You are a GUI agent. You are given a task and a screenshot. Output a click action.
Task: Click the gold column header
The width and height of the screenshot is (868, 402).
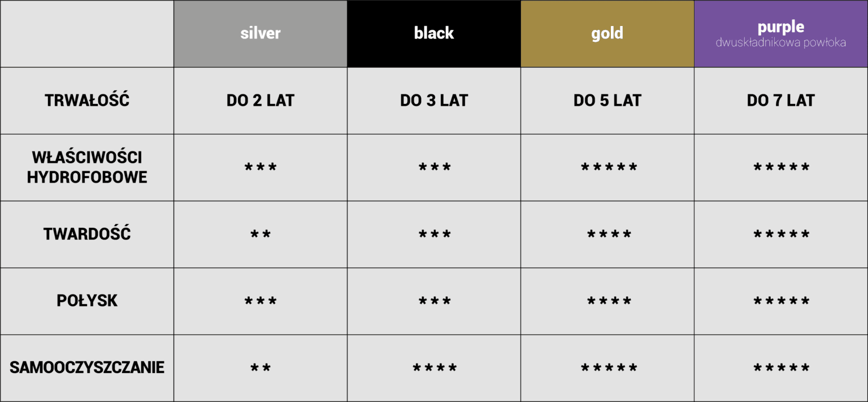click(607, 33)
